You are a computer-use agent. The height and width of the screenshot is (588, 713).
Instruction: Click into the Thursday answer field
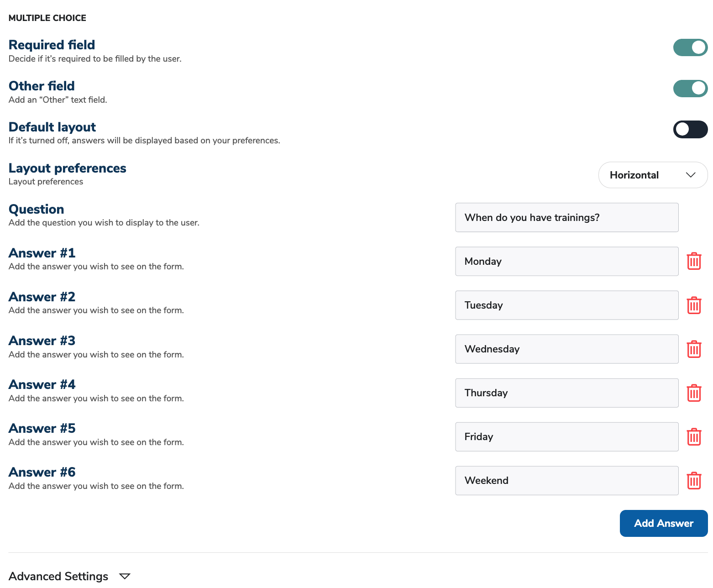pos(566,393)
